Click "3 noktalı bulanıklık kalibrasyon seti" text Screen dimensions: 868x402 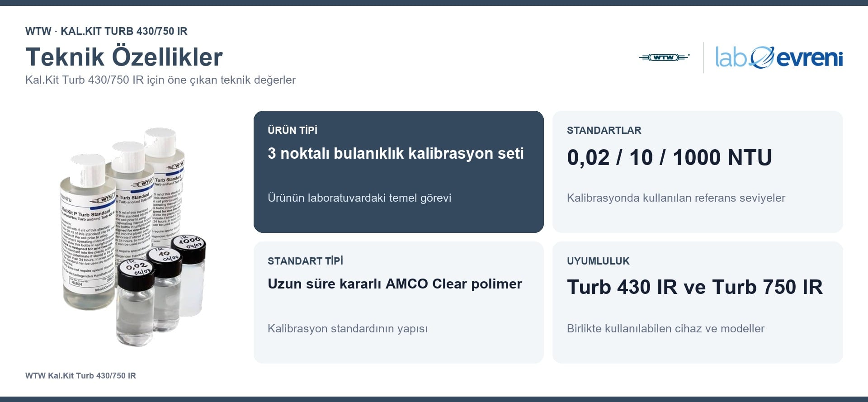[x=396, y=153]
